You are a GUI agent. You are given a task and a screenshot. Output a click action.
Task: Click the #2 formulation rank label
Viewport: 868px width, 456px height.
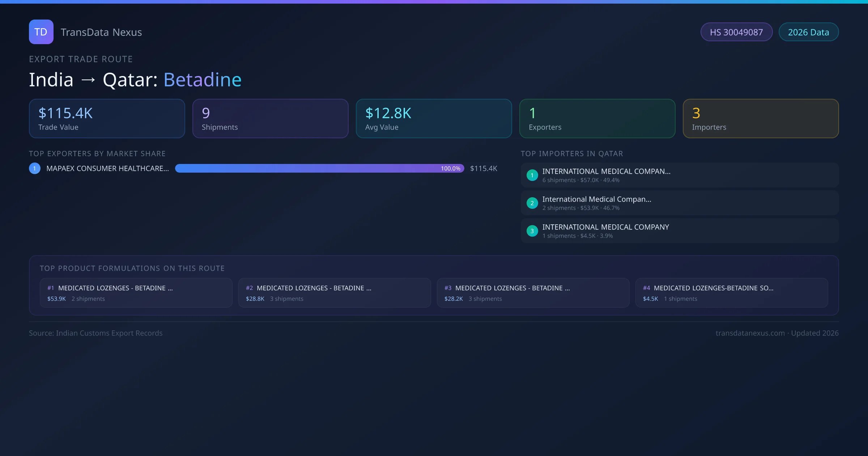pos(249,288)
